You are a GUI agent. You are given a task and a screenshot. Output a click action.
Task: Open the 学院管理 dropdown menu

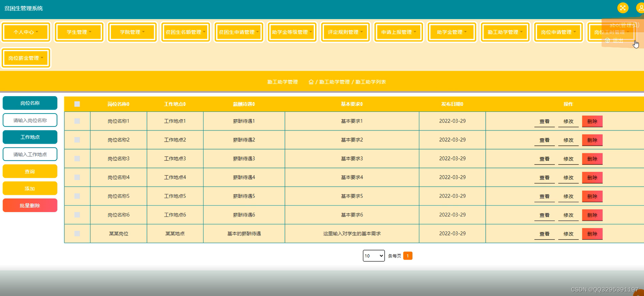(x=132, y=32)
